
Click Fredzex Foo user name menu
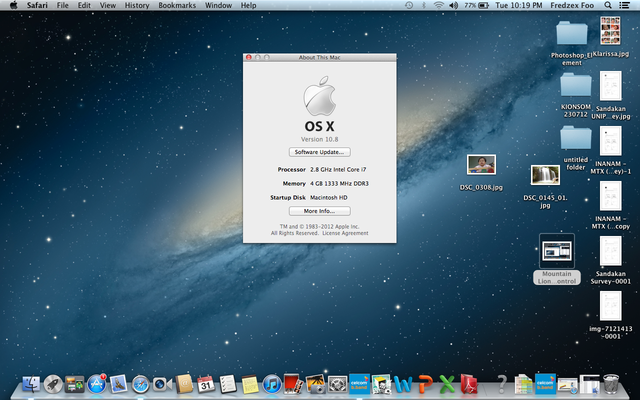pyautogui.click(x=572, y=5)
